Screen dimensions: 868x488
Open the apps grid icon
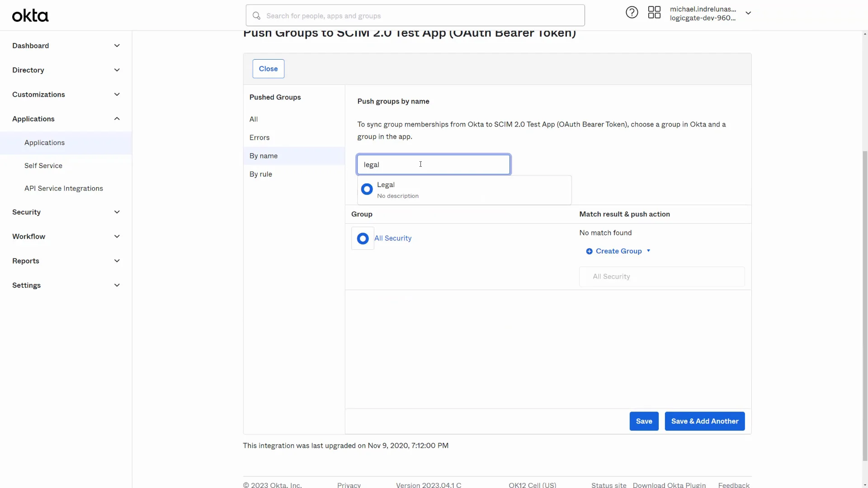(x=654, y=12)
